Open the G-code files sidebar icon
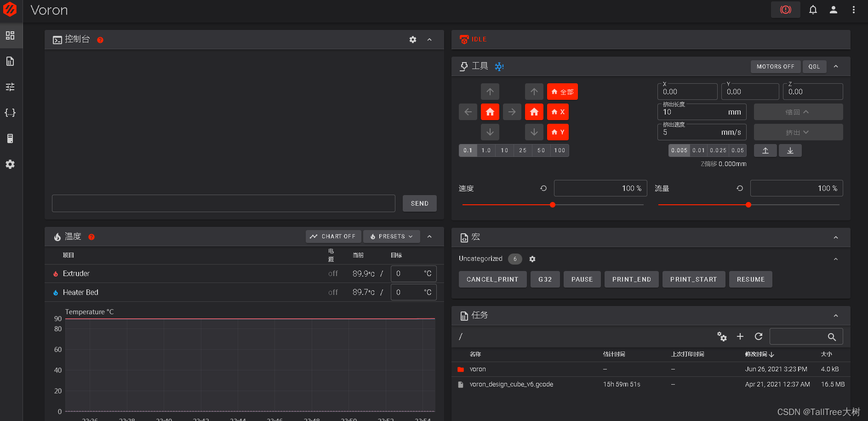 (10, 61)
